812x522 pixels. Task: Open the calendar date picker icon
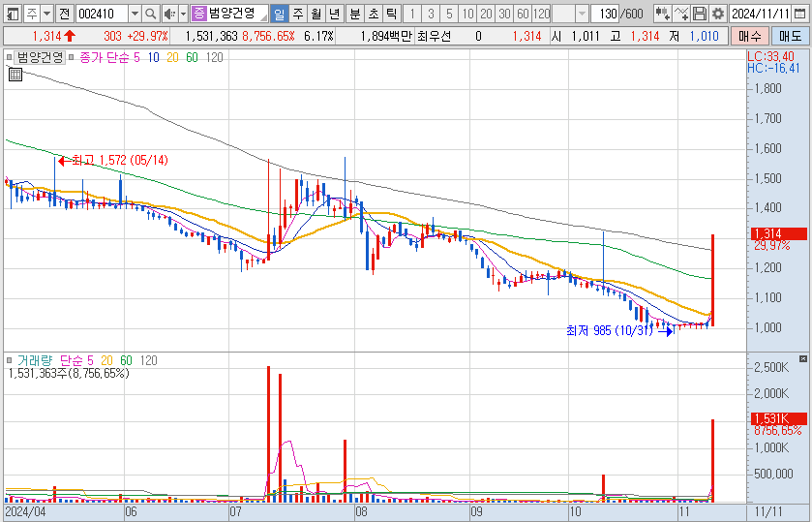pyautogui.click(x=800, y=14)
